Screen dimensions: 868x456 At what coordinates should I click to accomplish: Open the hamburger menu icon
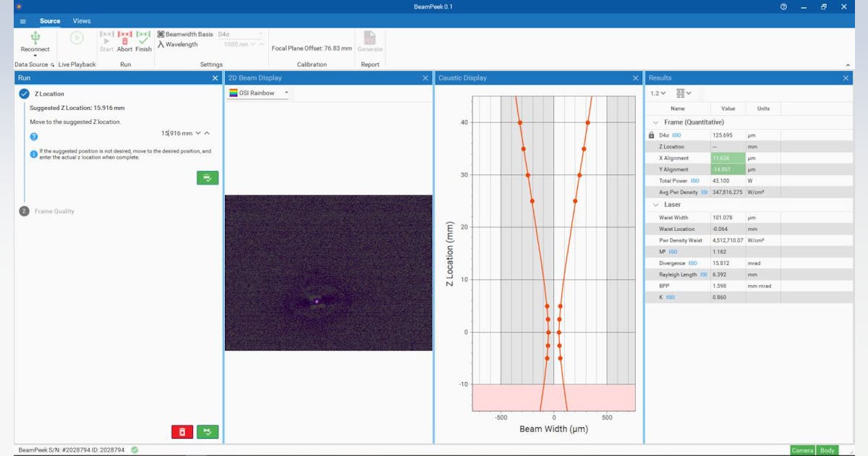22,20
